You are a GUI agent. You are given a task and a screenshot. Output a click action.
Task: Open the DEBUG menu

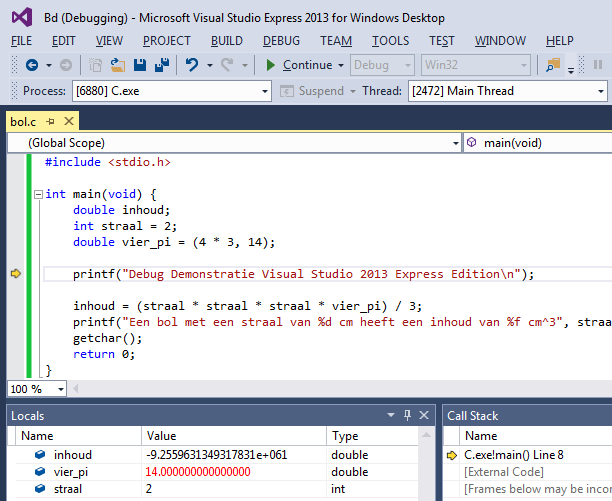coord(281,41)
